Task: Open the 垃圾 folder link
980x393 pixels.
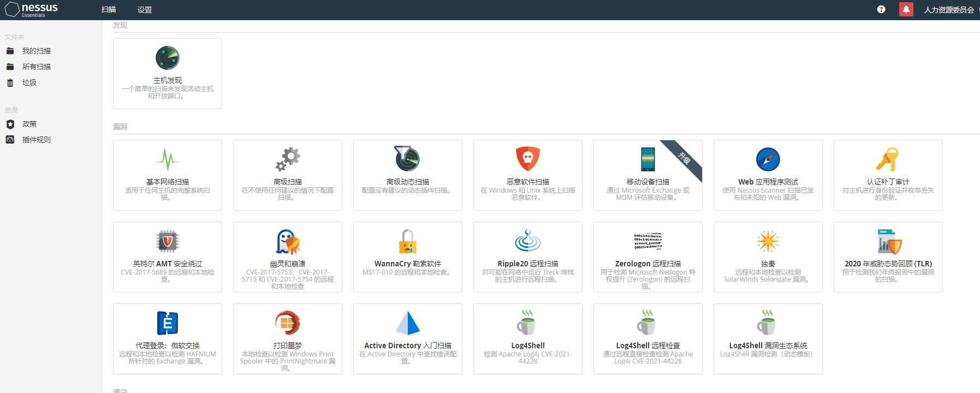Action: click(29, 82)
